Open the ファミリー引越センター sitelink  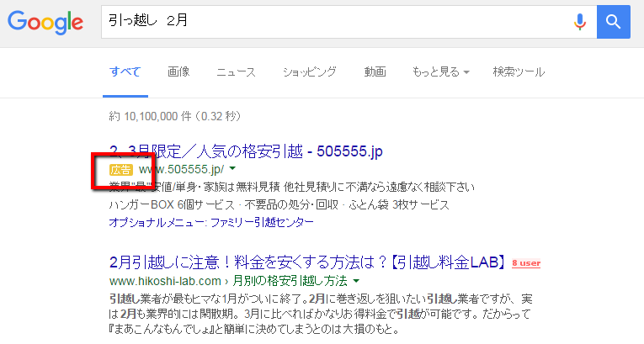(262, 223)
